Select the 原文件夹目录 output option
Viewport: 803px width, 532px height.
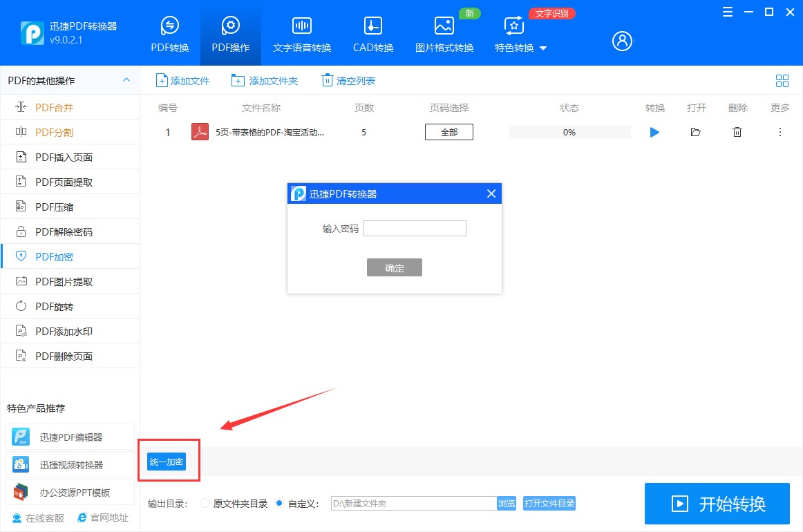(205, 503)
